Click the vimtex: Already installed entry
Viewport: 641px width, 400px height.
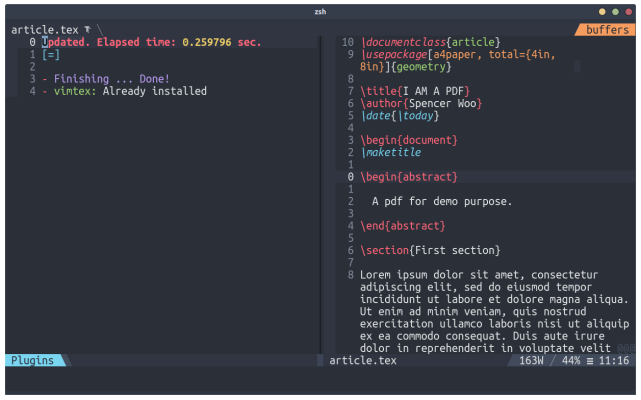[130, 91]
